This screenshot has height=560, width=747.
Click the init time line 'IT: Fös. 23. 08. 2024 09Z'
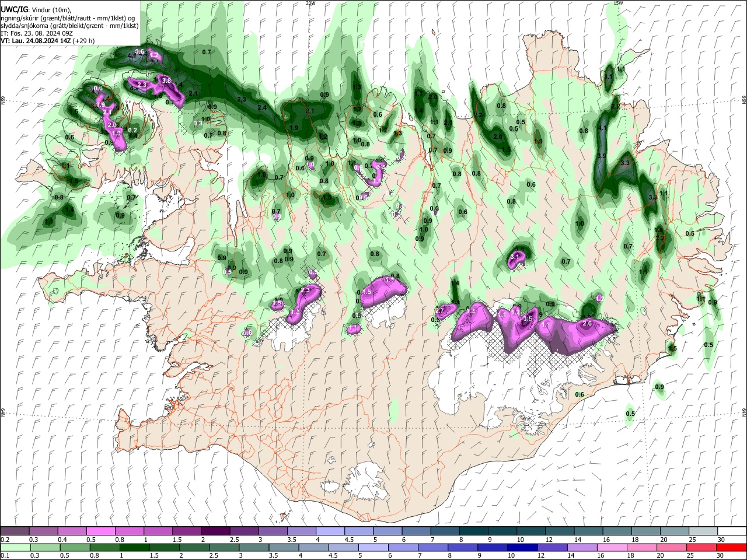point(36,33)
